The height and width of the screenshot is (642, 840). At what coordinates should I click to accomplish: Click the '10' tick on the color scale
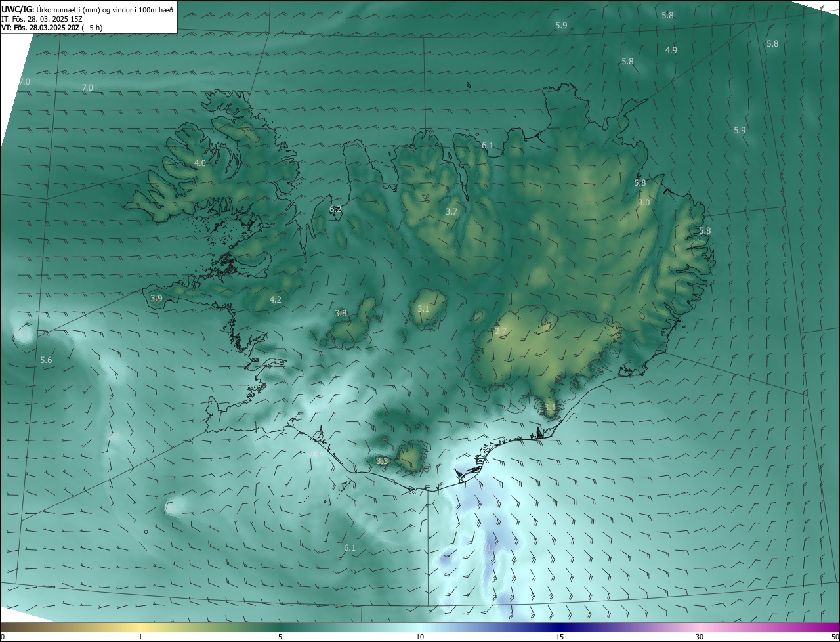point(420,637)
